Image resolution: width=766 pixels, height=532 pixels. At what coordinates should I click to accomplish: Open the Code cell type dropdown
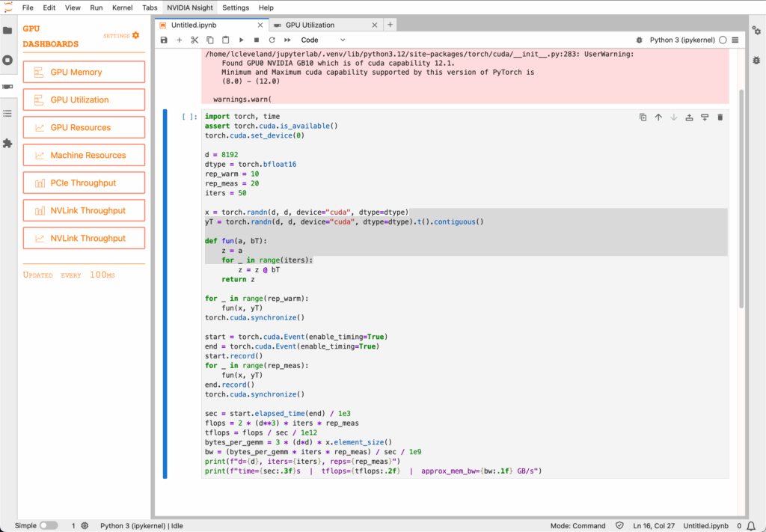[323, 40]
